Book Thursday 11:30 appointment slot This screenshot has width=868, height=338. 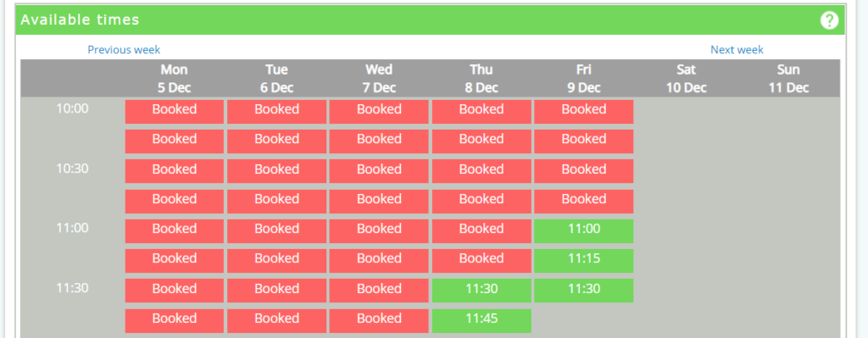481,291
